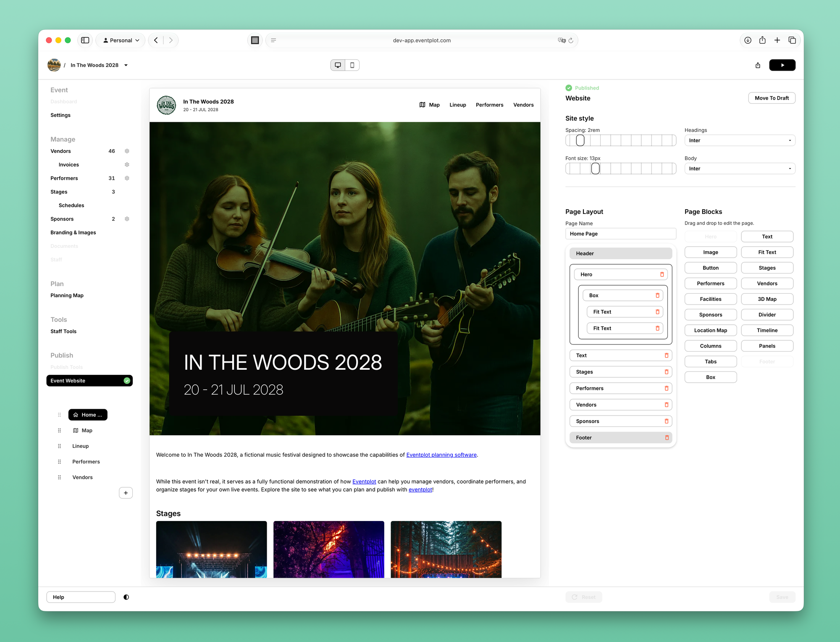Adjust the Spacing slider
This screenshot has width=840, height=642.
pyautogui.click(x=620, y=140)
